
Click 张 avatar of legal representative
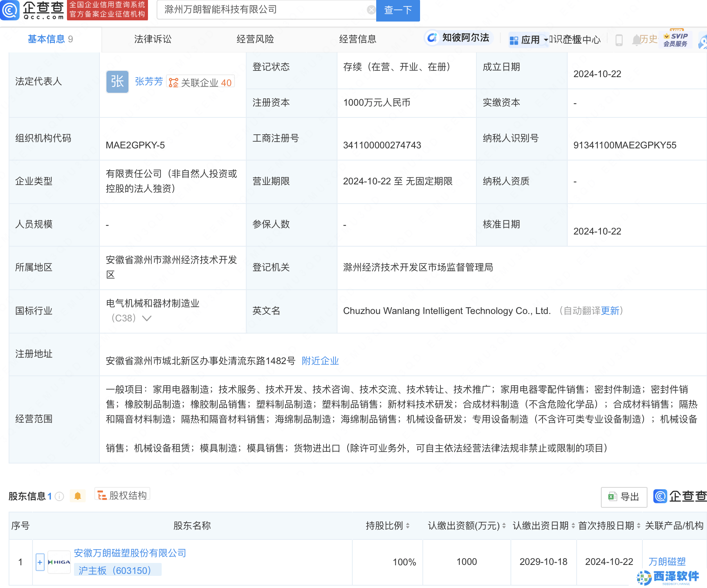[x=117, y=82]
